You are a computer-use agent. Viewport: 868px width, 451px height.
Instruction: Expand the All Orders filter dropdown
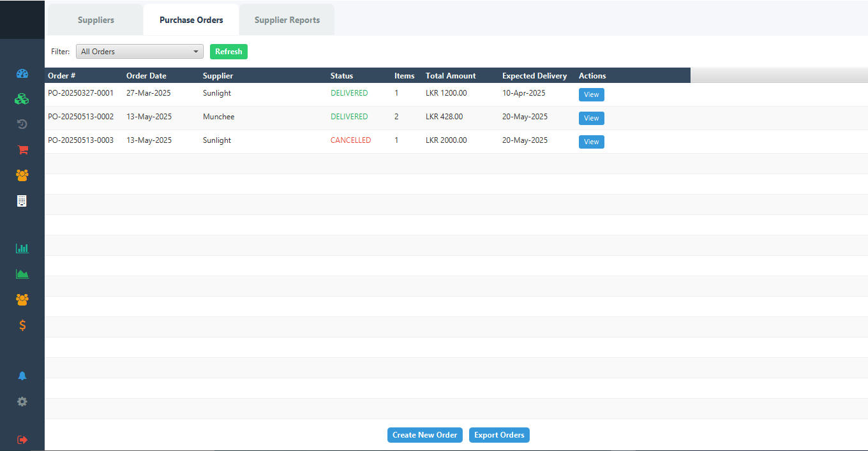[x=139, y=52]
